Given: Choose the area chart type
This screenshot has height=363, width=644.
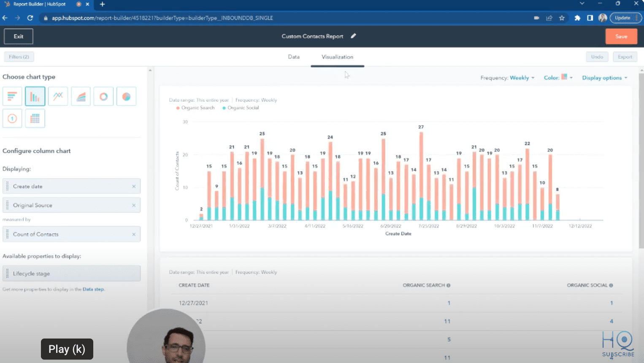Looking at the screenshot, I should [81, 96].
